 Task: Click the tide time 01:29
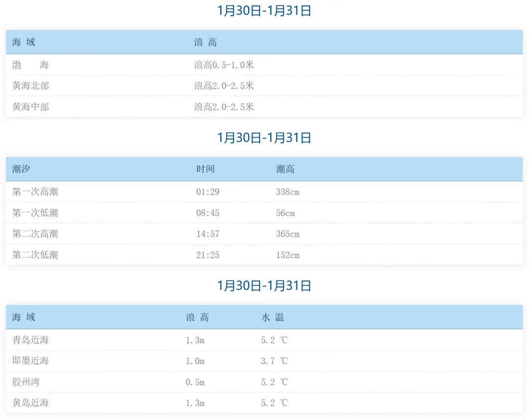pos(208,192)
